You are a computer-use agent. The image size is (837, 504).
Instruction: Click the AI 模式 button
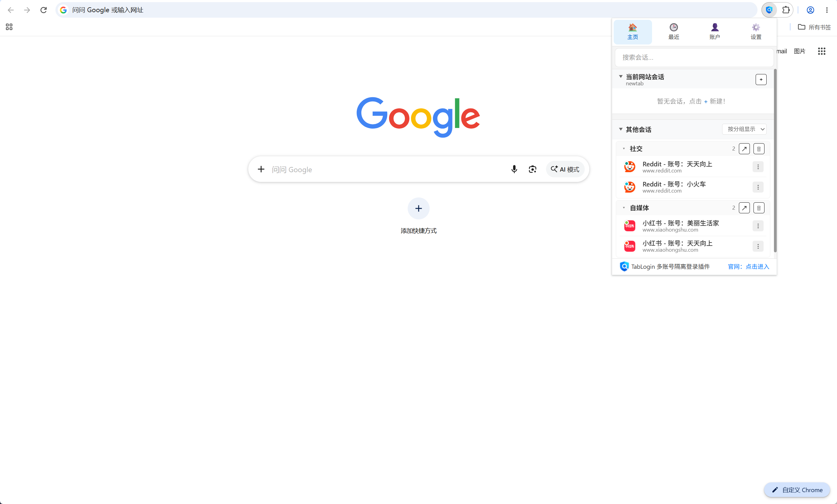point(565,169)
